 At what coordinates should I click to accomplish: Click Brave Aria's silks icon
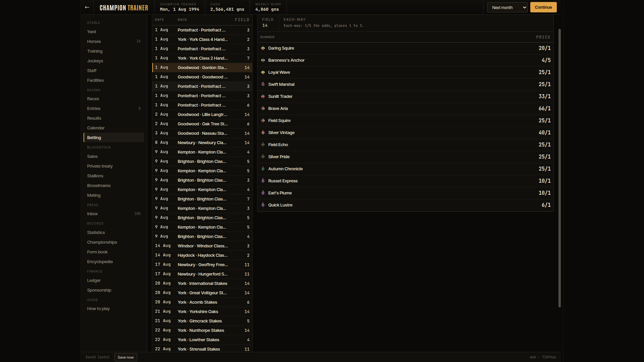point(263,109)
